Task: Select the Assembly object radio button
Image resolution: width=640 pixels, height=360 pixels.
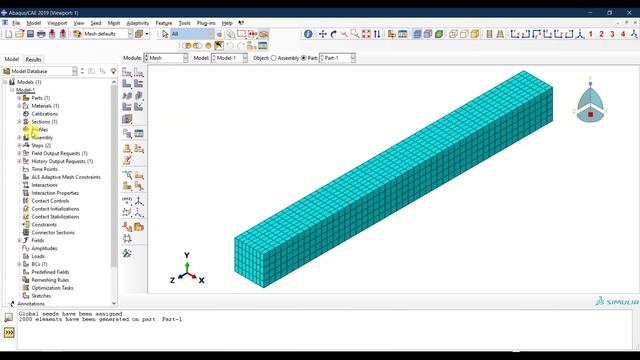Action: (x=273, y=58)
